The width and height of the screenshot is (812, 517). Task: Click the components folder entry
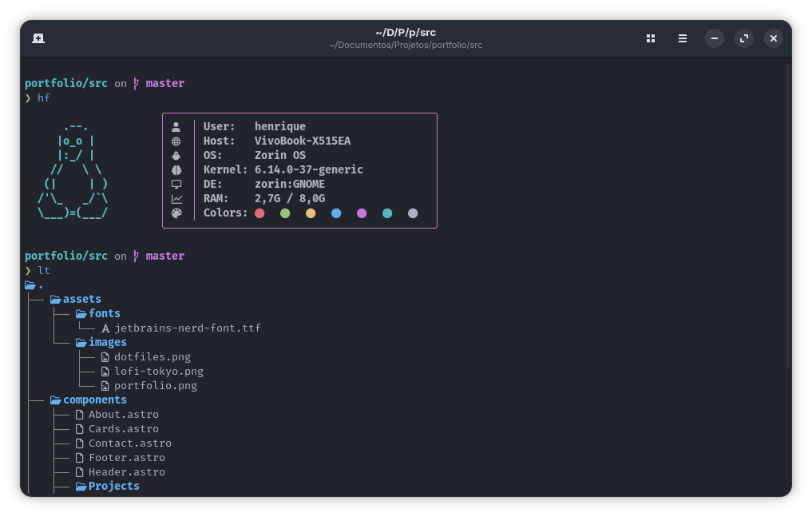(94, 400)
